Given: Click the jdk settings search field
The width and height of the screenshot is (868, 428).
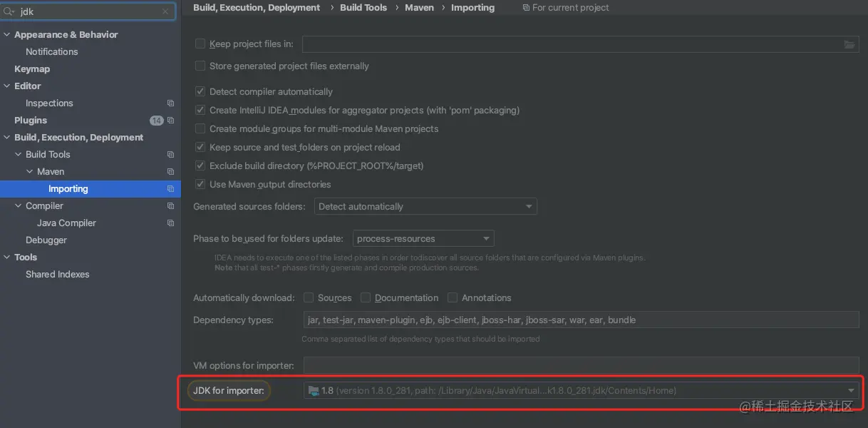Looking at the screenshot, I should click(88, 11).
